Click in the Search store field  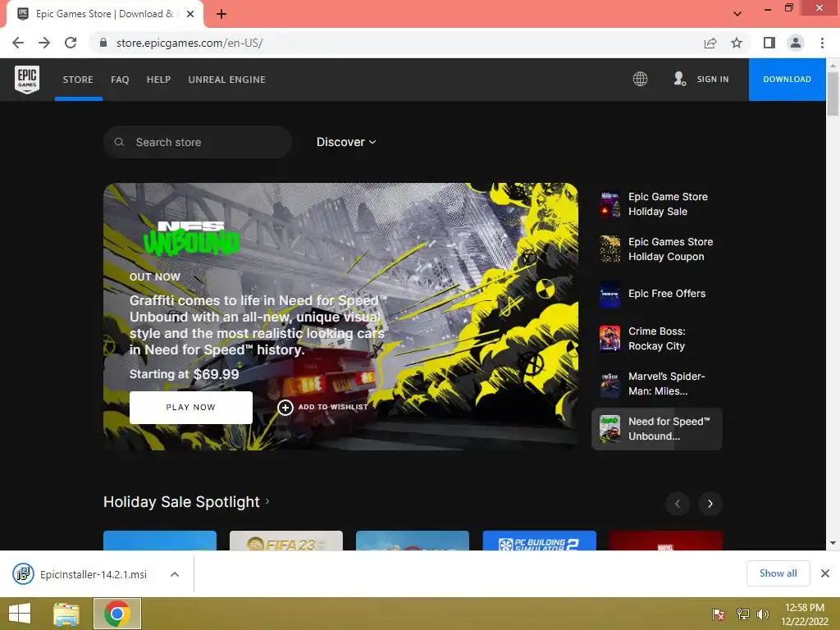coord(198,142)
